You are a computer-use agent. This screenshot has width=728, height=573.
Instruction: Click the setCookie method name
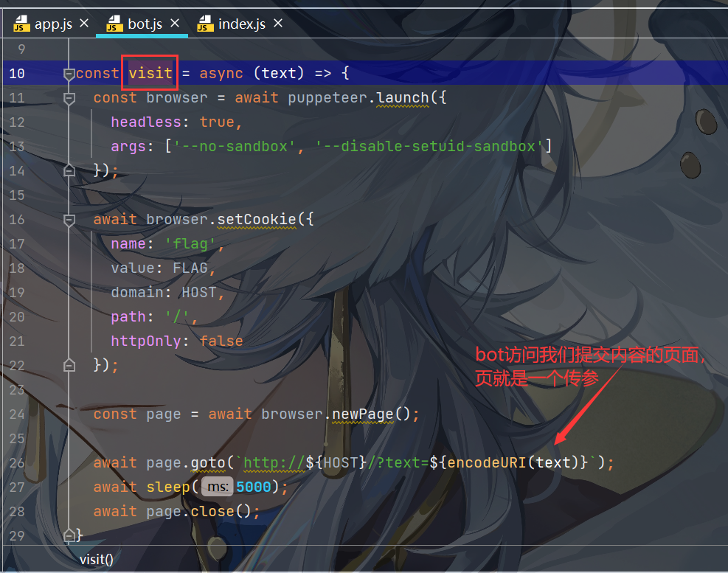(x=256, y=219)
